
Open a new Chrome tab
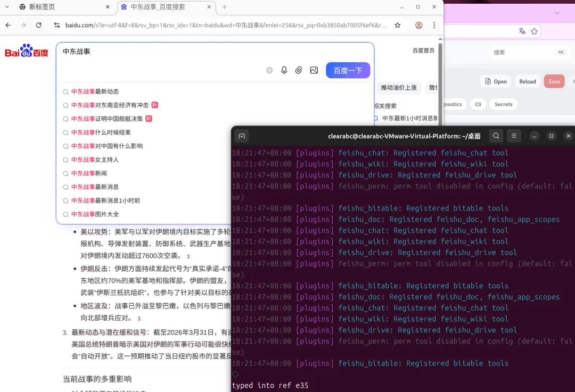tap(225, 7)
